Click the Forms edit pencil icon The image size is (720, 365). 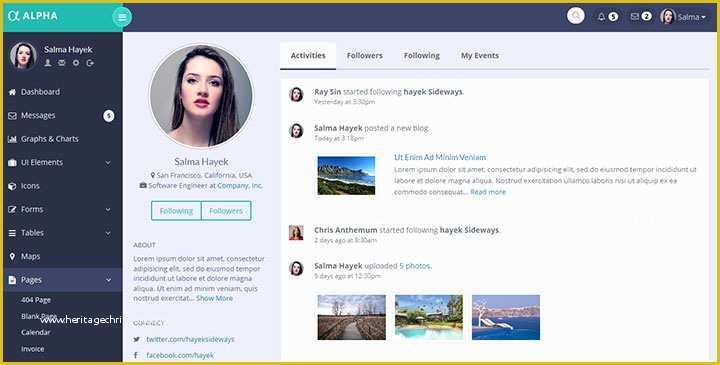(12, 209)
